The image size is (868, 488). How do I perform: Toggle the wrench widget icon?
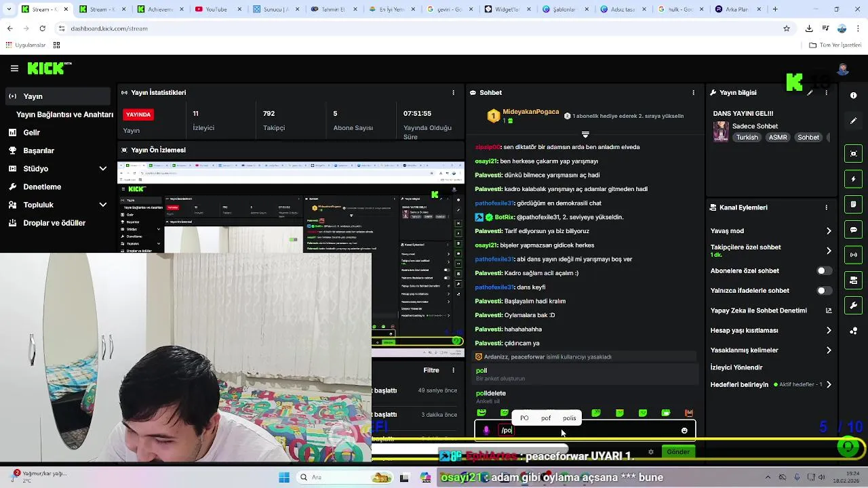(x=854, y=306)
